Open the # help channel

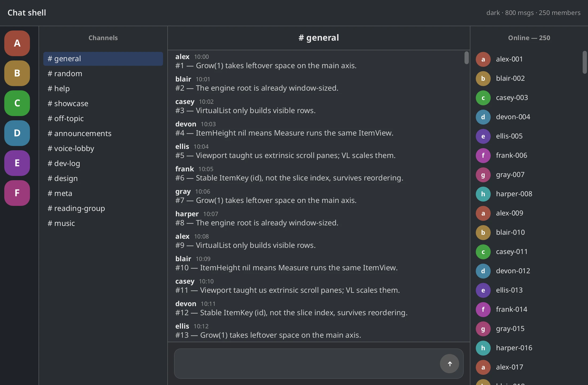point(103,89)
